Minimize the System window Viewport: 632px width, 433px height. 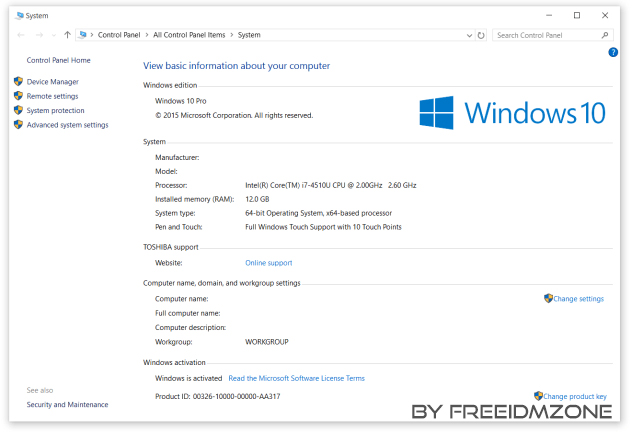549,15
